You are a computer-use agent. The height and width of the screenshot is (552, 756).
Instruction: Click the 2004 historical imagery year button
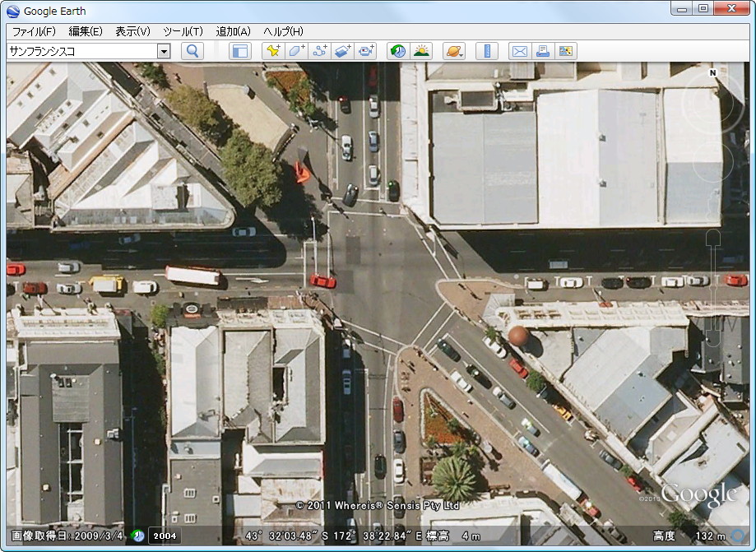(x=165, y=536)
